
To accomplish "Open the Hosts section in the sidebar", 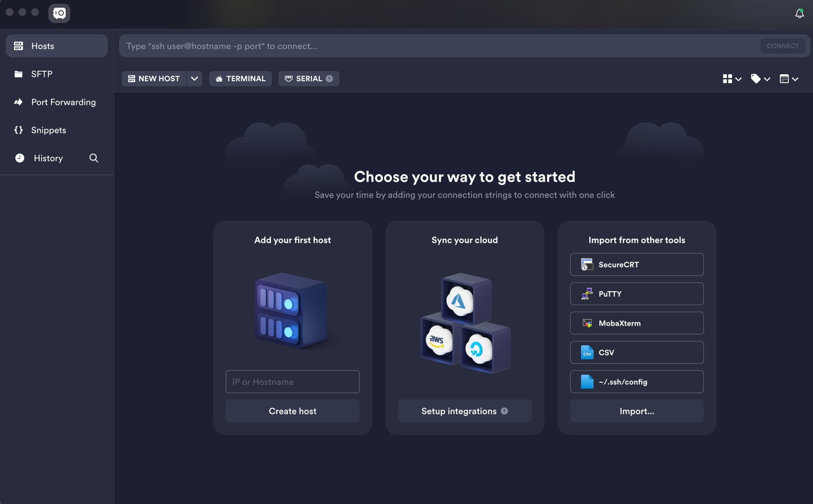I will (57, 46).
